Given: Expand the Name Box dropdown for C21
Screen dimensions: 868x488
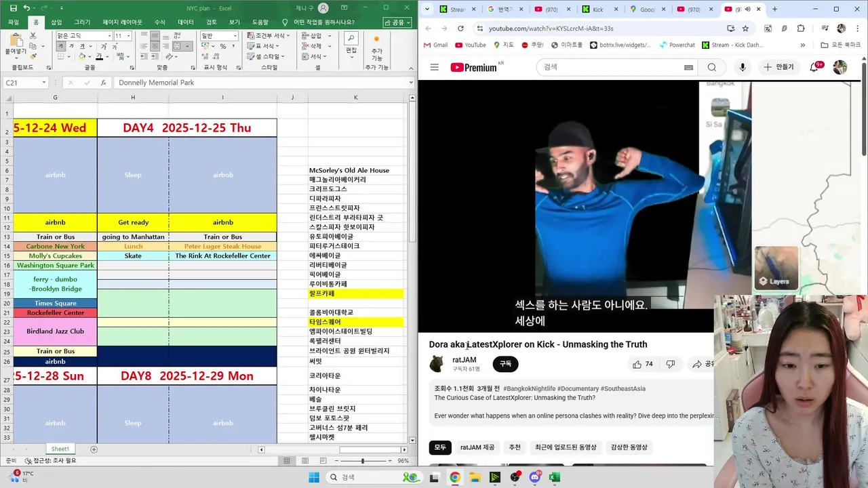Looking at the screenshot, I should [43, 83].
